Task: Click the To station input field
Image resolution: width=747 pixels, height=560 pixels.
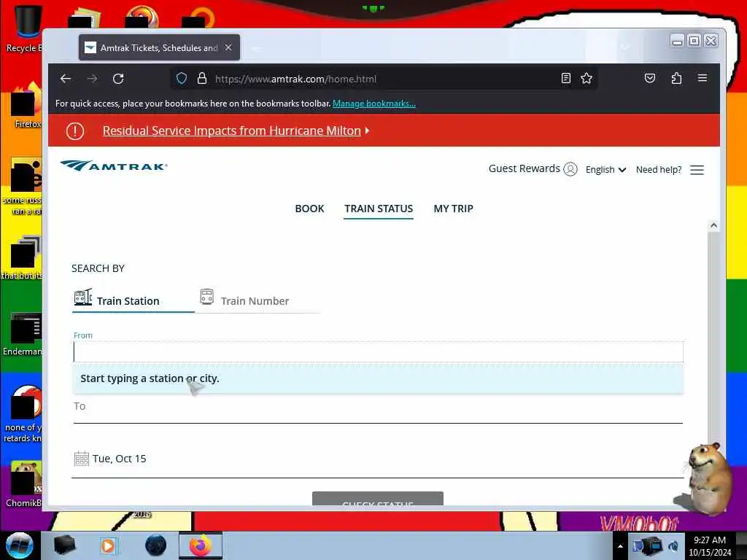Action: tap(379, 411)
